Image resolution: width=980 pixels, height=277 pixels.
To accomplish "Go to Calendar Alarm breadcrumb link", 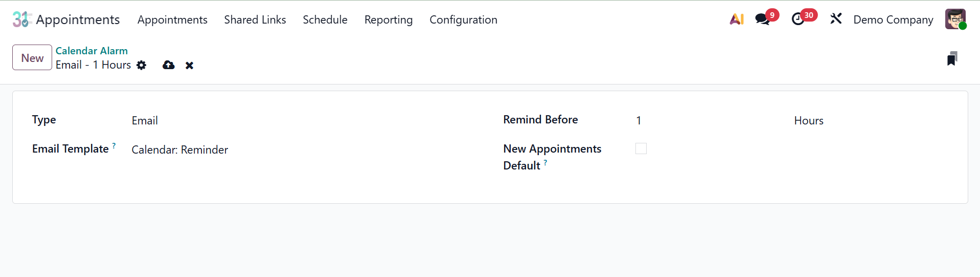I will click(92, 51).
